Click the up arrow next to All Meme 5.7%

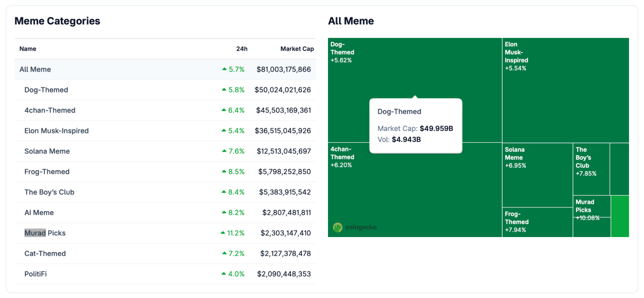coord(224,69)
